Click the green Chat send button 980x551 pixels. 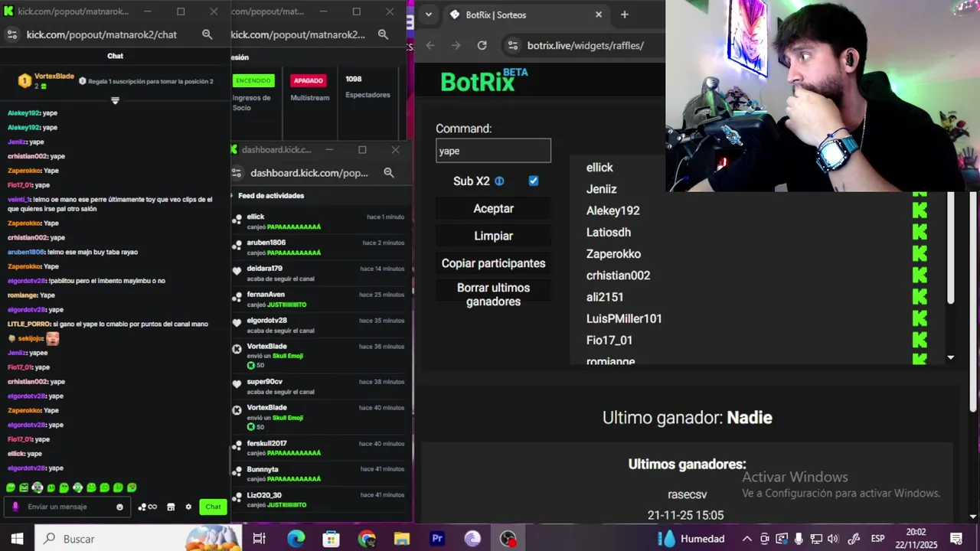point(213,507)
